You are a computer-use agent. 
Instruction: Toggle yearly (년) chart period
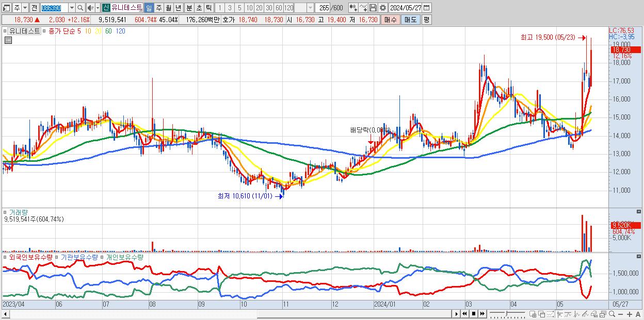178,8
